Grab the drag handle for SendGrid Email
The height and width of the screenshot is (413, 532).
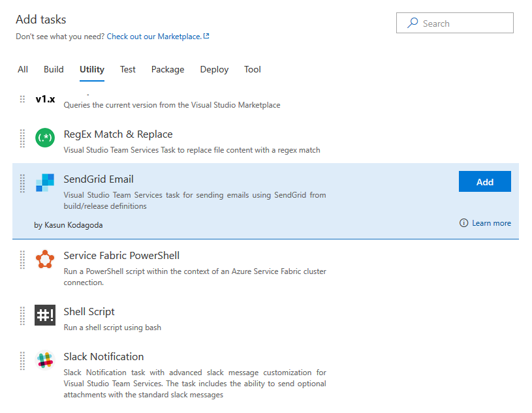coord(22,183)
